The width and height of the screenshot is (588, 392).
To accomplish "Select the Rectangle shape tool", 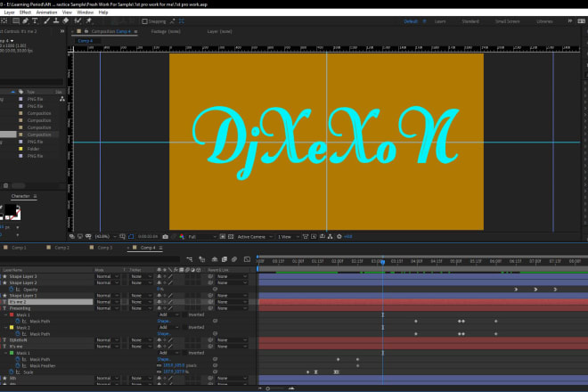I will tap(16, 21).
